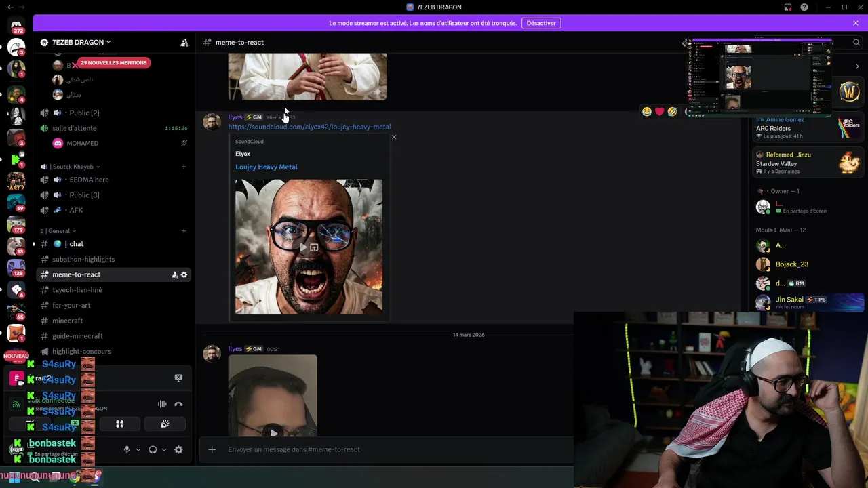The width and height of the screenshot is (868, 488).
Task: Open headphone output options arrow
Action: 164,449
